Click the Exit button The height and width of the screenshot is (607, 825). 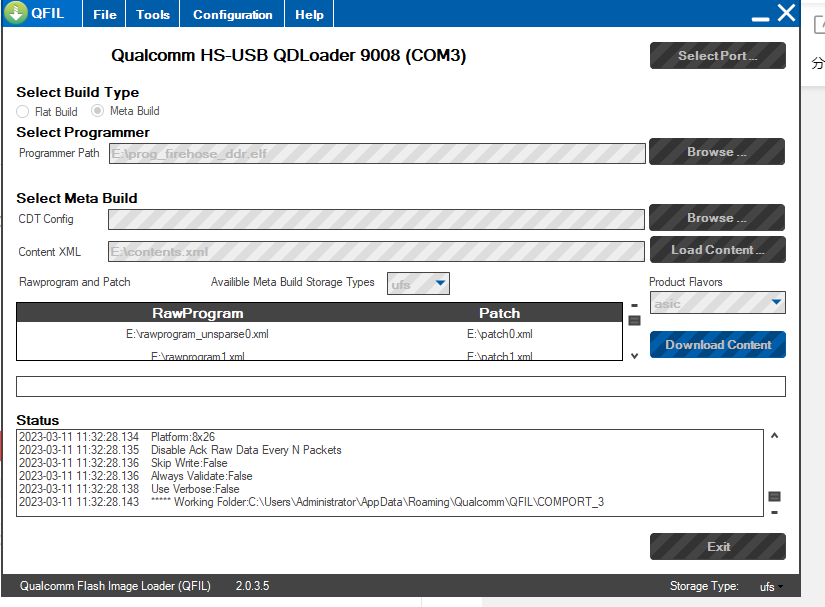718,547
